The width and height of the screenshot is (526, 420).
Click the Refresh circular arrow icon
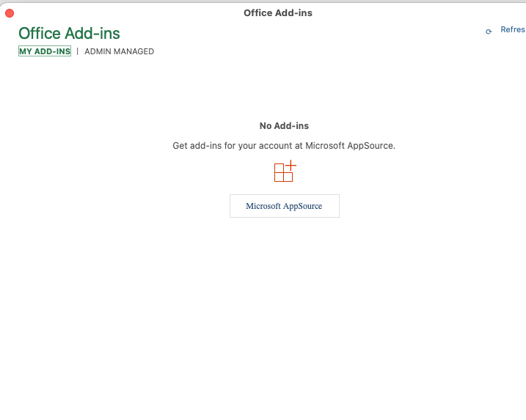[x=489, y=32]
